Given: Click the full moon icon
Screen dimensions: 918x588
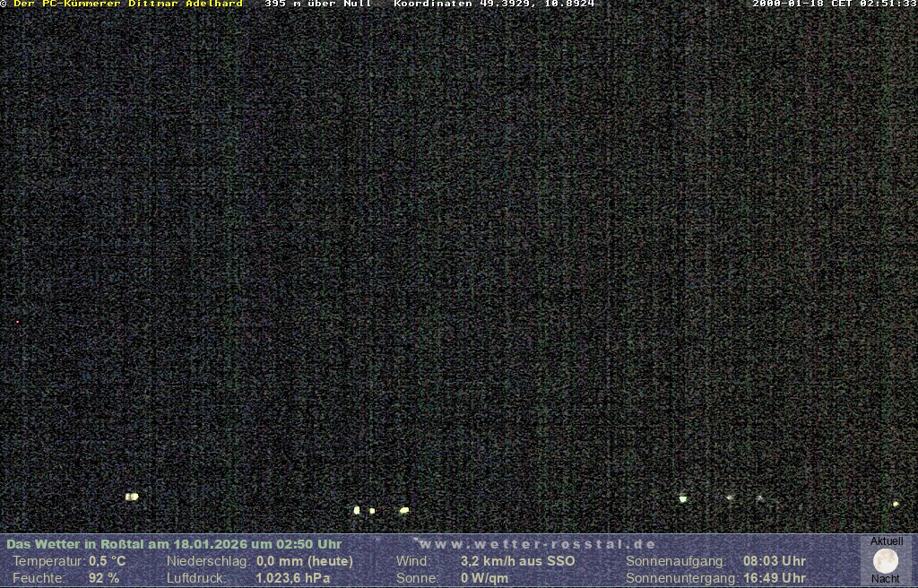Looking at the screenshot, I should (x=886, y=561).
